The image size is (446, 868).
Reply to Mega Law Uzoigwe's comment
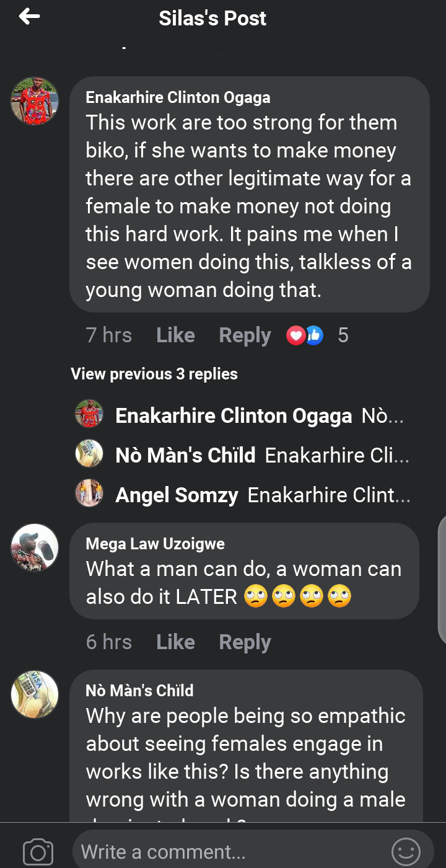[x=245, y=642]
